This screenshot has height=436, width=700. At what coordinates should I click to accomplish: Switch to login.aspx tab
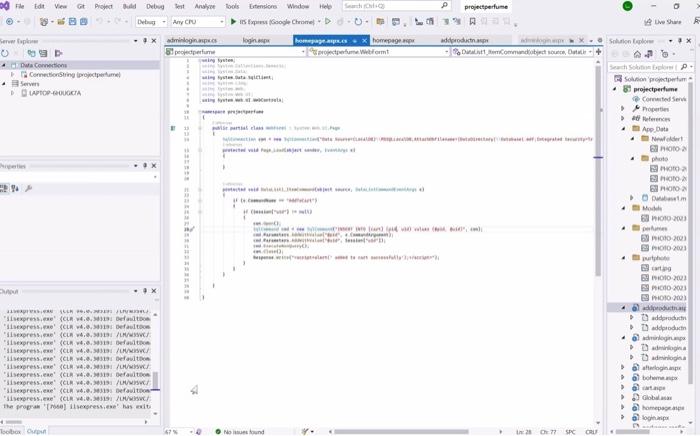click(256, 40)
